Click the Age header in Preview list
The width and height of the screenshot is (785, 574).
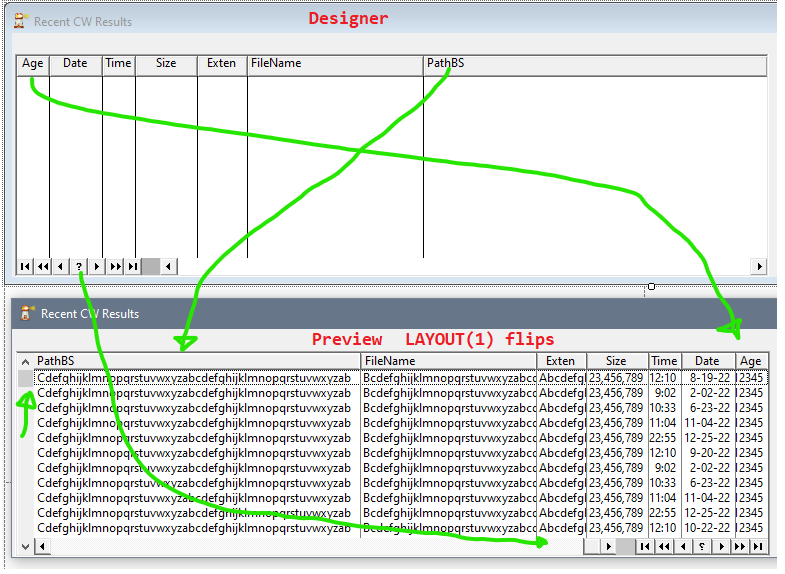point(750,361)
